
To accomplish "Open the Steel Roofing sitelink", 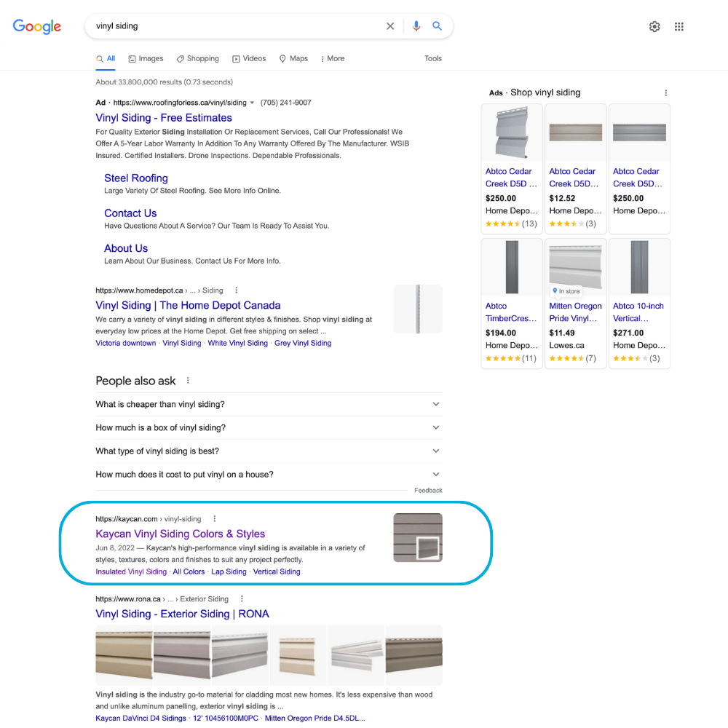I will pyautogui.click(x=136, y=178).
